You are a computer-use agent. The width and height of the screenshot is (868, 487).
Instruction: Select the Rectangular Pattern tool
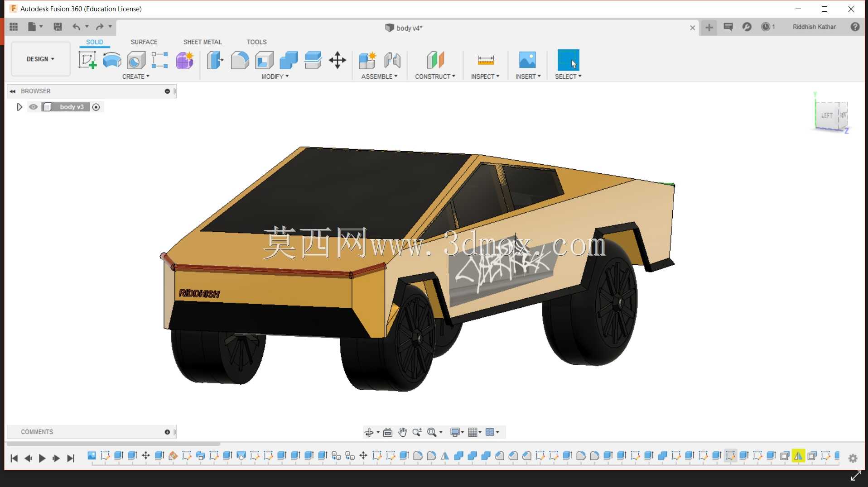click(160, 60)
